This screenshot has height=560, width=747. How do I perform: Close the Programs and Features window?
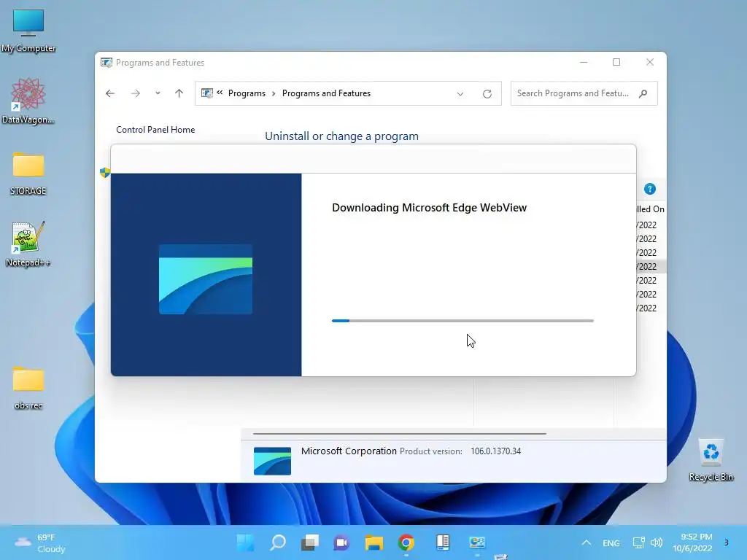click(x=650, y=63)
